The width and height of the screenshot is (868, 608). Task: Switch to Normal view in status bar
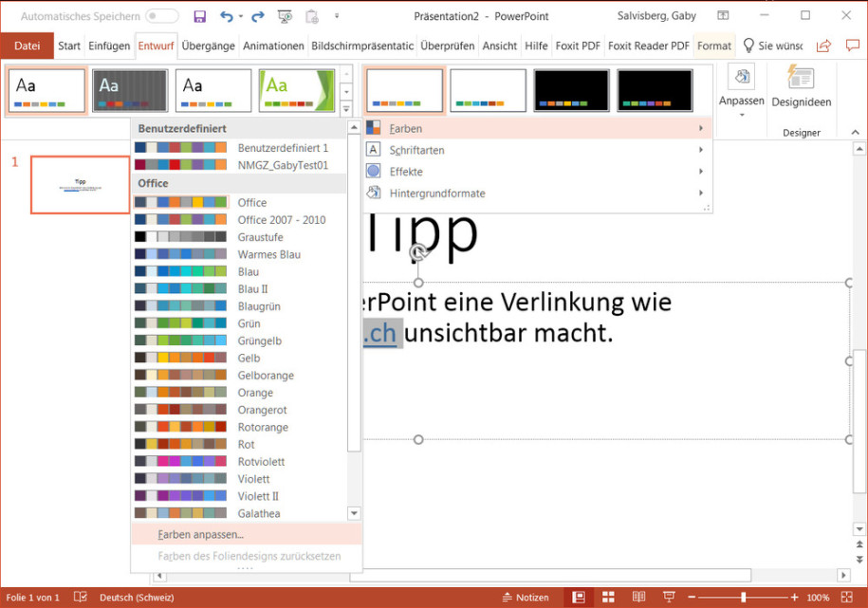click(x=579, y=597)
